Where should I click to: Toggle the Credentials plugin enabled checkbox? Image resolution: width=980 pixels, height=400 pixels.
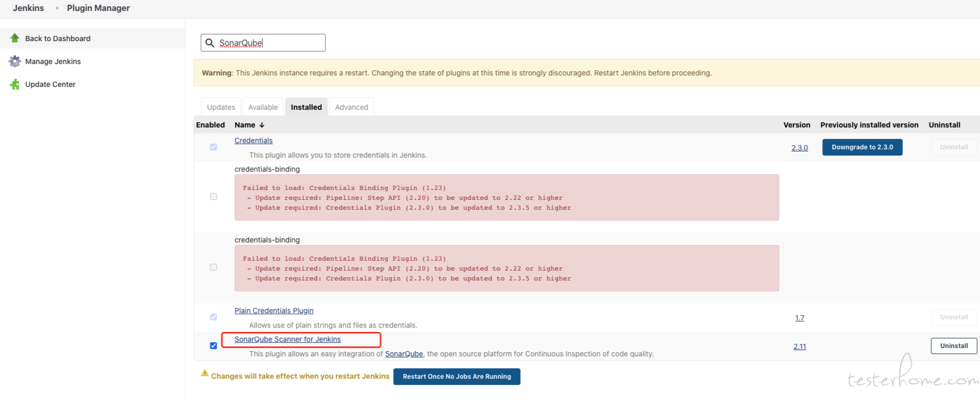213,147
